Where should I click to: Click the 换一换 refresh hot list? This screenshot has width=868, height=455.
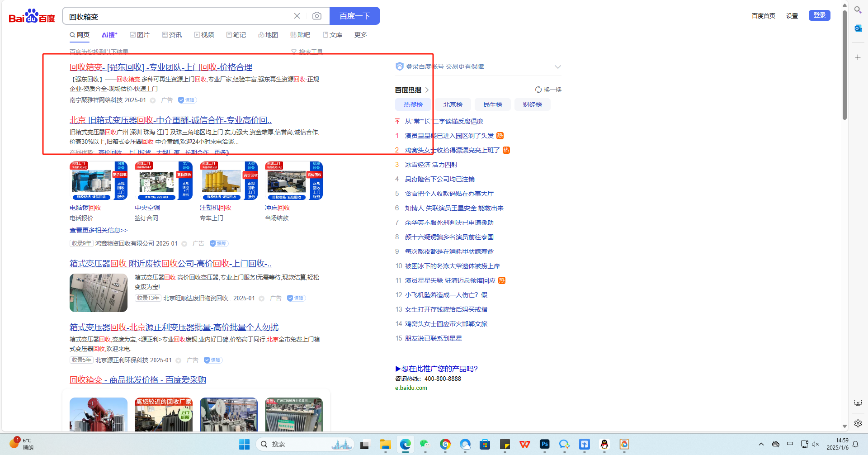coord(548,90)
